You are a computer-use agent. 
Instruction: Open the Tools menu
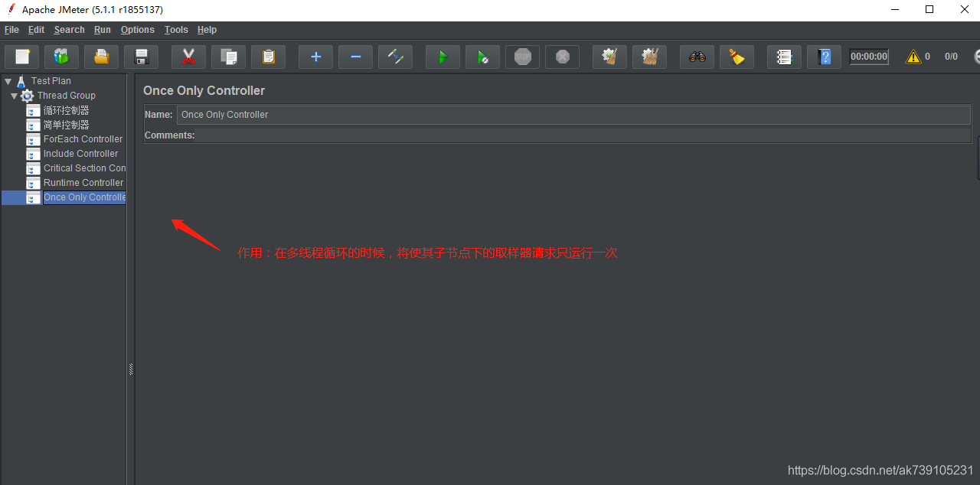coord(176,30)
